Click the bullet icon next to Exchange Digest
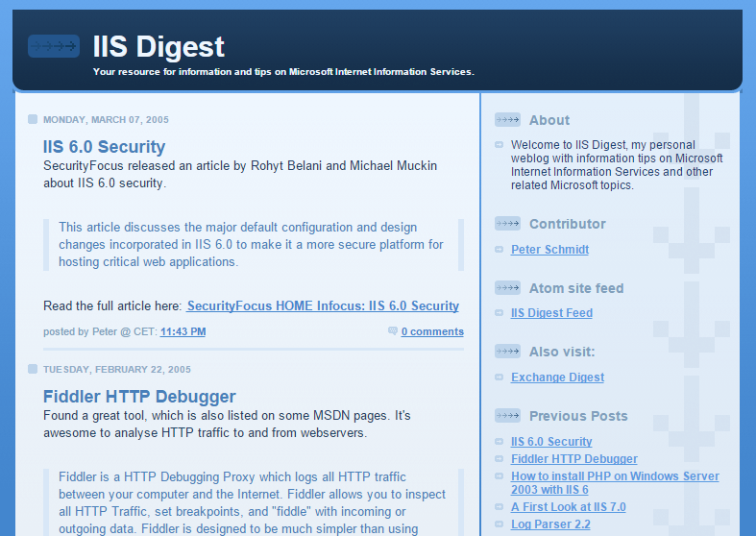Screen dimensions: 756x536 (499, 377)
